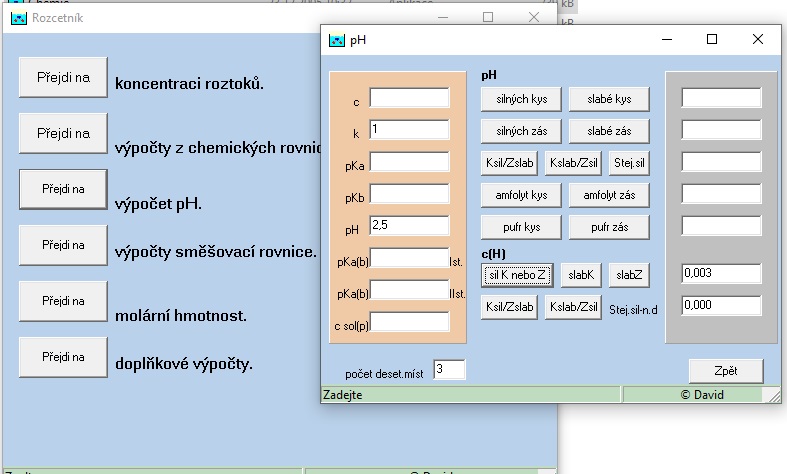Click the pH window title icon
The image size is (787, 474).
click(x=337, y=40)
